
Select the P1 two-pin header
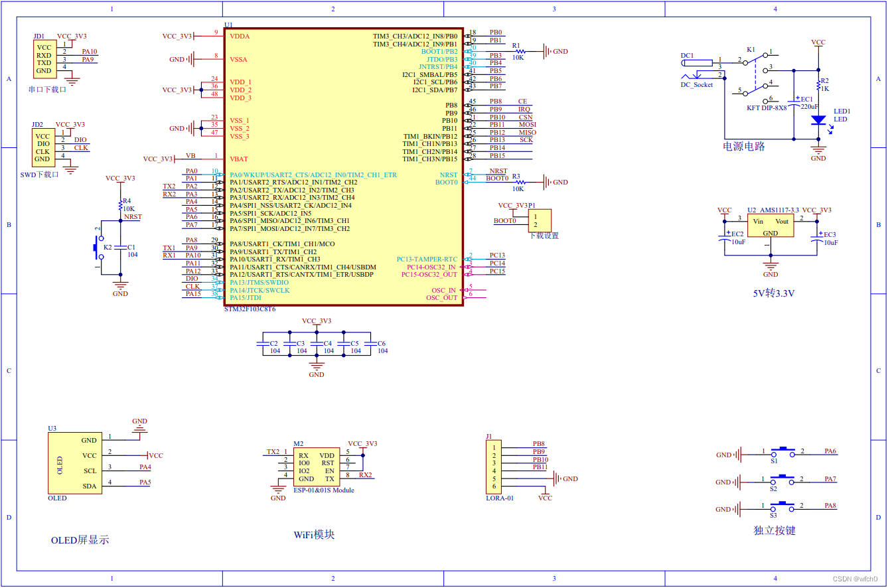coord(540,220)
